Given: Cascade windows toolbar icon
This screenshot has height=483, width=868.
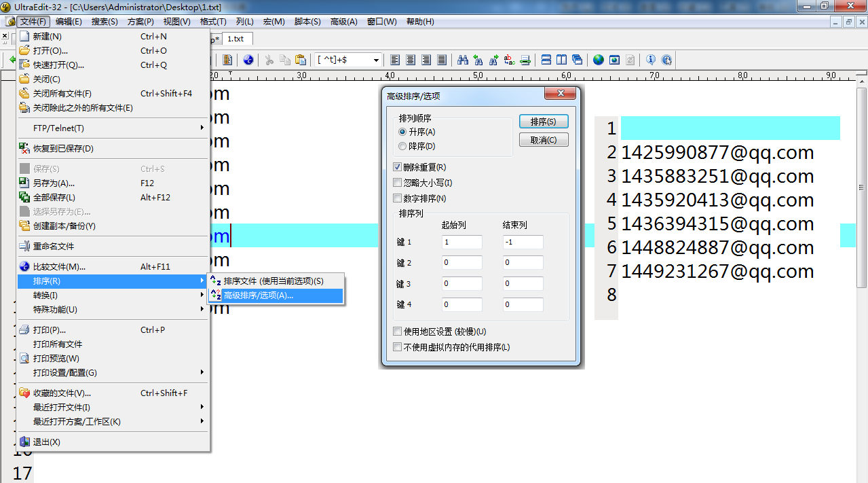Looking at the screenshot, I should coord(578,60).
